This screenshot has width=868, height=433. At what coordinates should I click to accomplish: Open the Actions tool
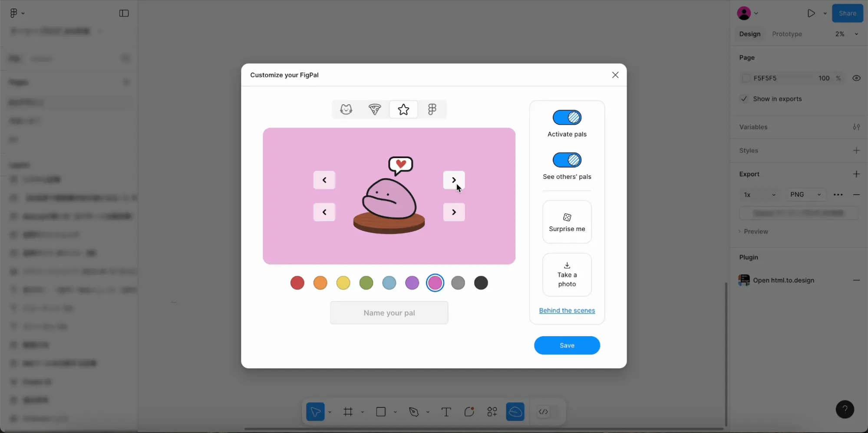(x=492, y=412)
